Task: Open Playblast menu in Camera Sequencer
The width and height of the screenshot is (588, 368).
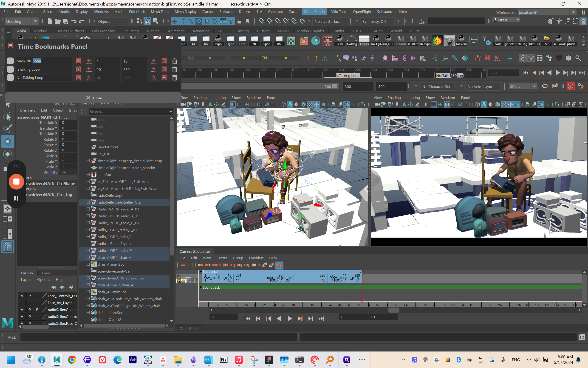Action: [x=256, y=258]
